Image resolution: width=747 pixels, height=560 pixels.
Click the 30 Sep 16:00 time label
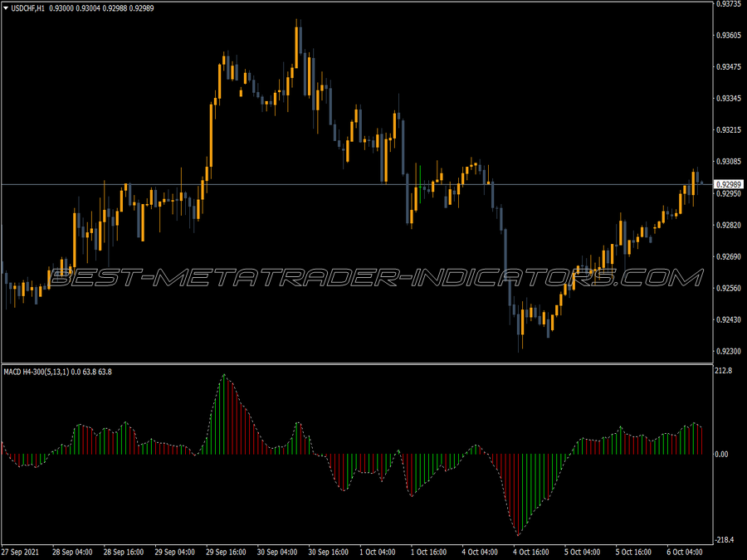tap(328, 552)
